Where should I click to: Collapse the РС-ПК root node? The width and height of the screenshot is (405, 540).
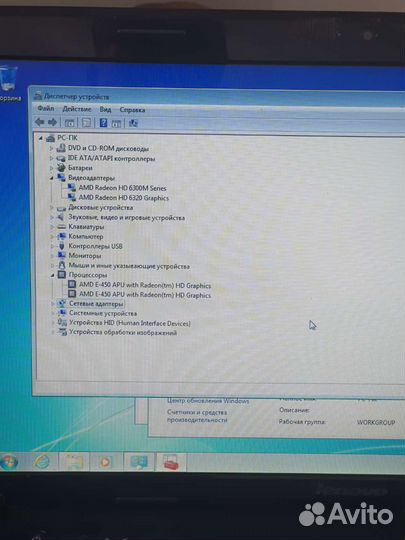coord(41,138)
